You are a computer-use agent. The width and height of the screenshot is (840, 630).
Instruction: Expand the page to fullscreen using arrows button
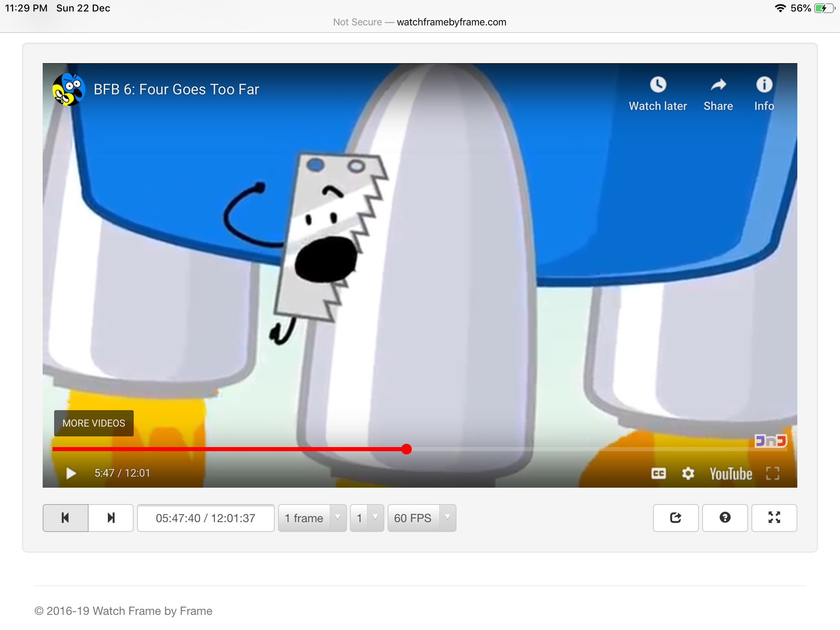click(774, 518)
